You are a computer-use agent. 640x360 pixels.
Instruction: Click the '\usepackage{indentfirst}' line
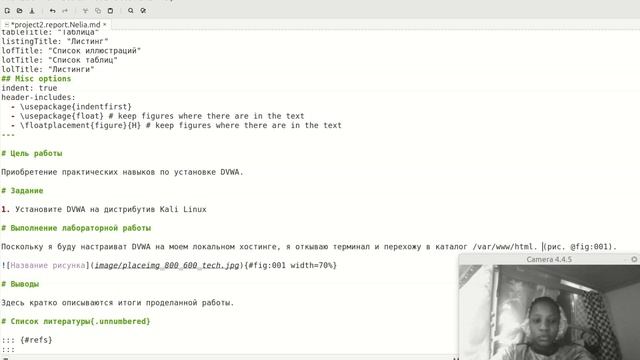tap(71, 107)
